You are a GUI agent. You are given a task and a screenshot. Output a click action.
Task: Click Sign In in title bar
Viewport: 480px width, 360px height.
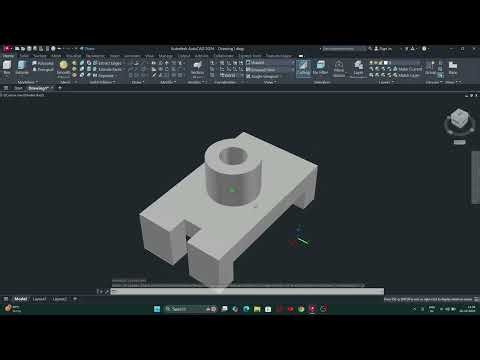(x=383, y=49)
